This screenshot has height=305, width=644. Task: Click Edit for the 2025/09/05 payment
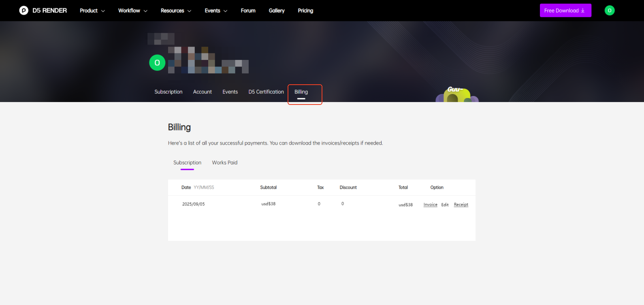pos(445,205)
